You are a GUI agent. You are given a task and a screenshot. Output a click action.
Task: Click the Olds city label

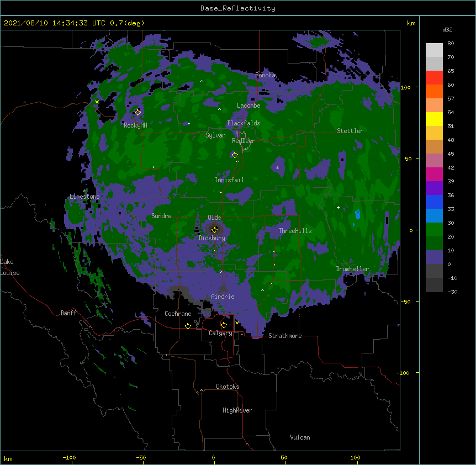(214, 218)
